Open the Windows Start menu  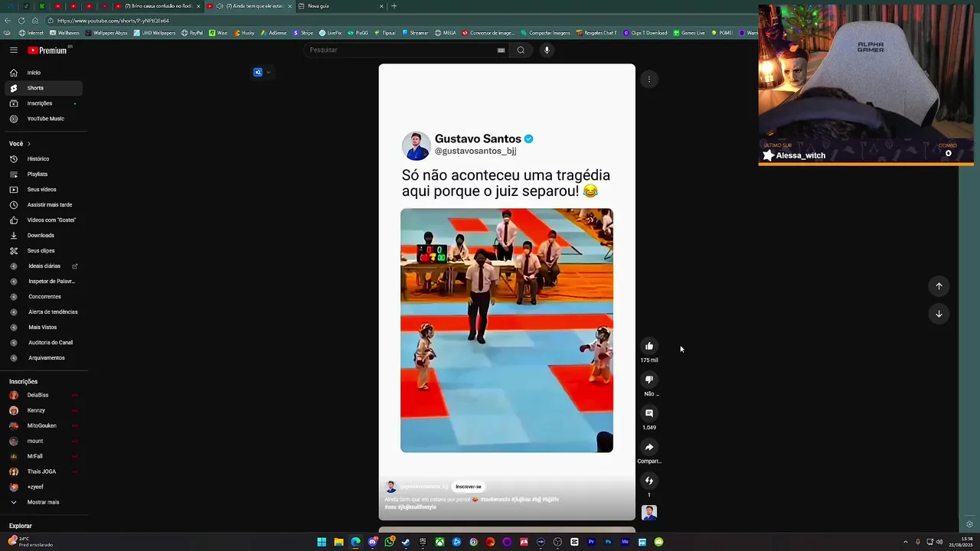pos(322,542)
